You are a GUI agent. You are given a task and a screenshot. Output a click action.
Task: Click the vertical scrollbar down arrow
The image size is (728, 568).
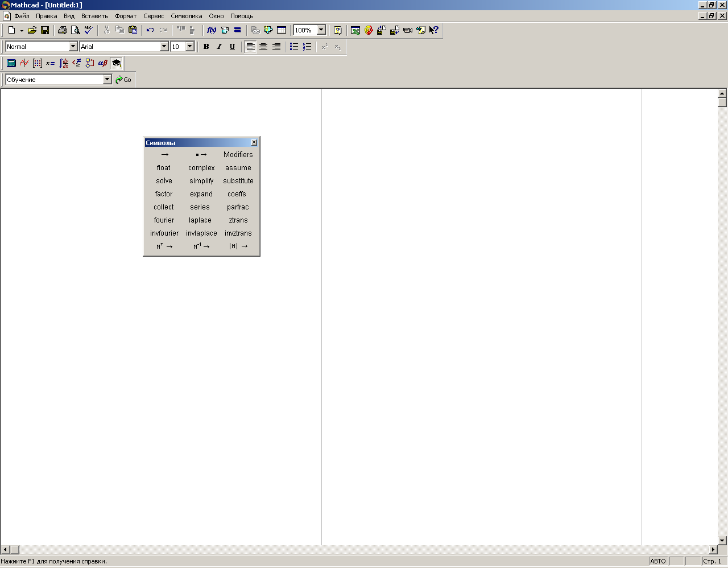722,541
